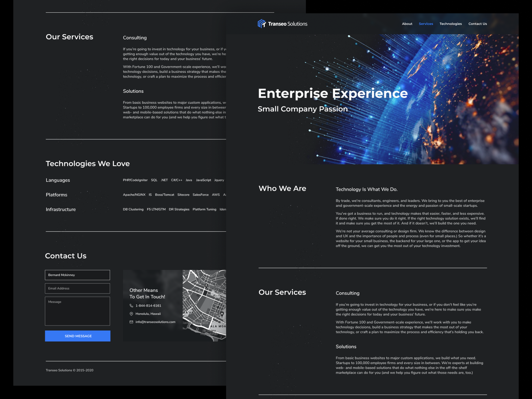Screen dimensions: 532x399
Task: Click the 1-844-814-6161 phone number
Action: [148, 306]
